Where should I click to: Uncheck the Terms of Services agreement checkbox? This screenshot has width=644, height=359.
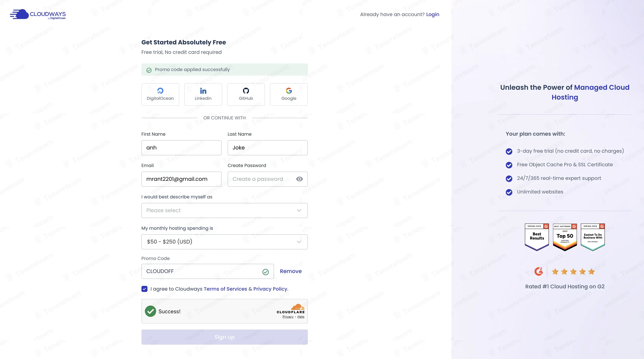click(144, 289)
